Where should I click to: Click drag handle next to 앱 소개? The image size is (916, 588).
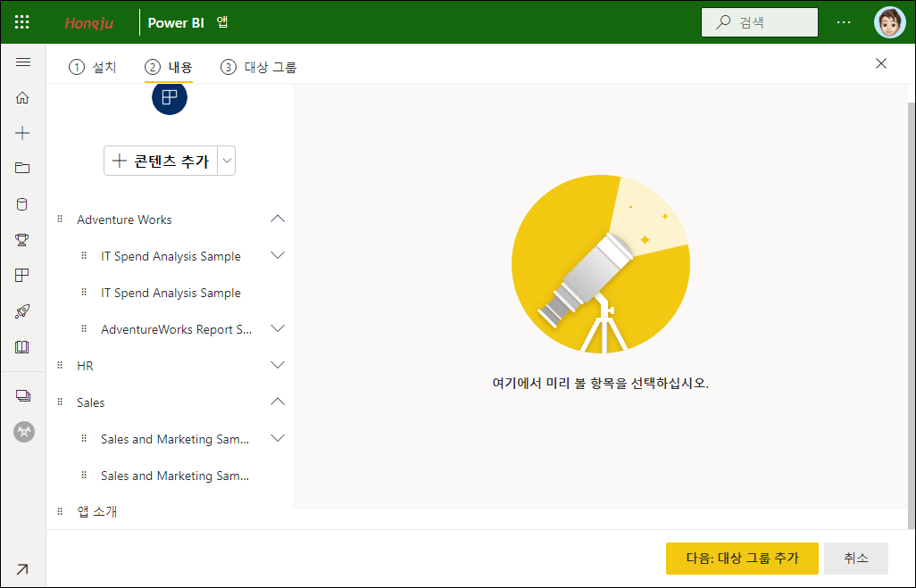click(60, 511)
